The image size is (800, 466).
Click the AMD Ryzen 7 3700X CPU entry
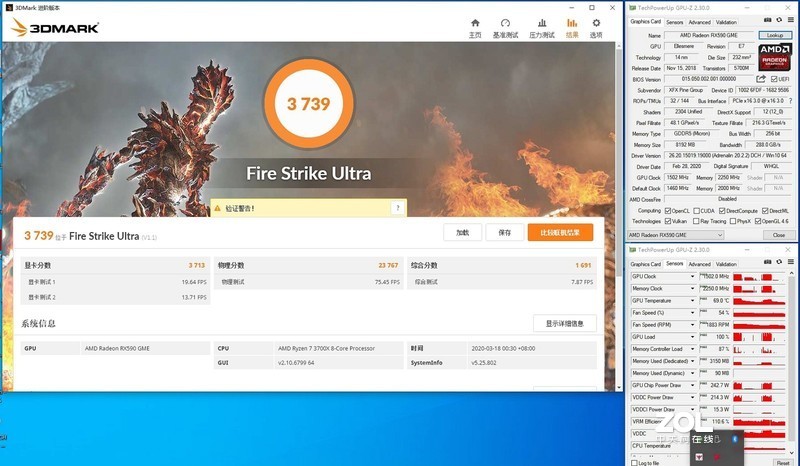(x=327, y=349)
